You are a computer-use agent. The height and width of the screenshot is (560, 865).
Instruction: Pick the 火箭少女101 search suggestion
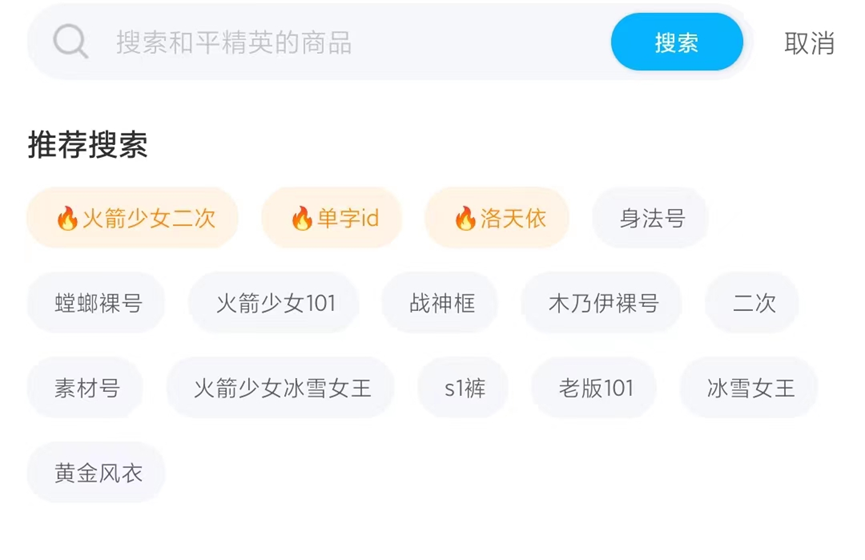pos(275,303)
